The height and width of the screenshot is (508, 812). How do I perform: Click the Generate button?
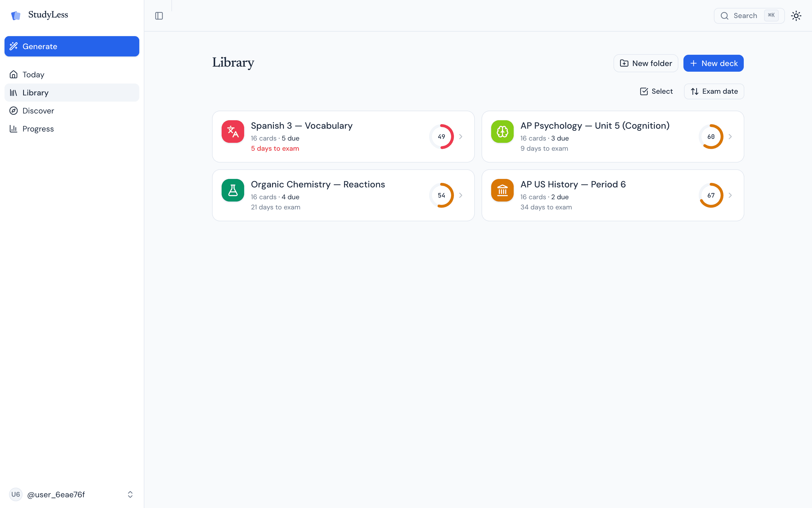pos(72,46)
